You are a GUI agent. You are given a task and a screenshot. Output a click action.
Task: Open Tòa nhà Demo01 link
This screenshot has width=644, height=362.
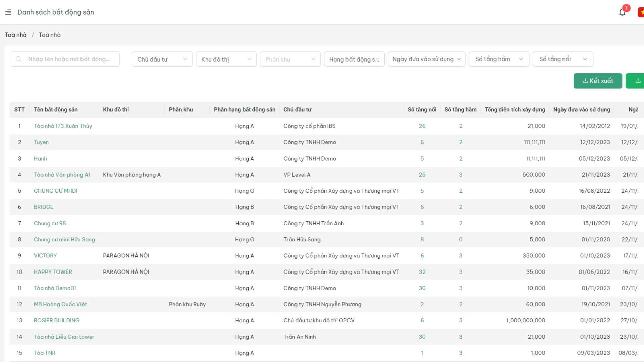pyautogui.click(x=55, y=288)
